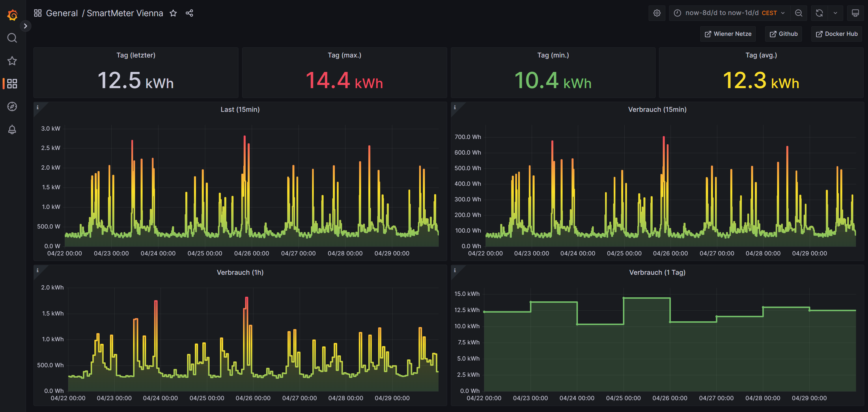
Task: Show info for Last (15min) panel
Action: pos(38,107)
